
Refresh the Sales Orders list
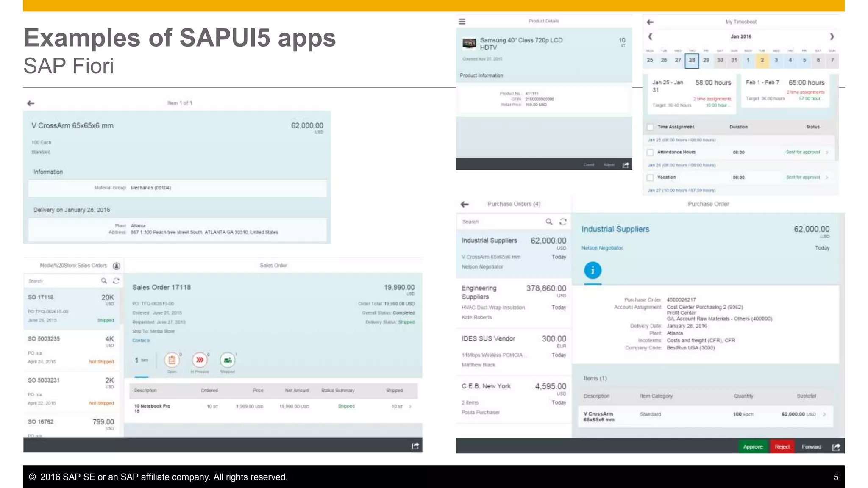[x=116, y=281]
